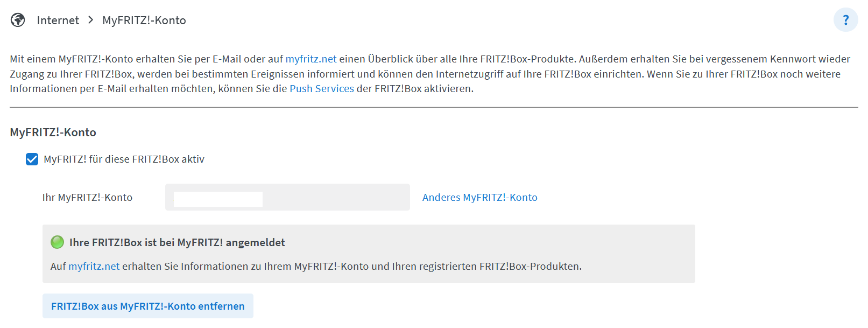This screenshot has height=328, width=868.
Task: Go to the Internet breadcrumb item
Action: pos(58,20)
